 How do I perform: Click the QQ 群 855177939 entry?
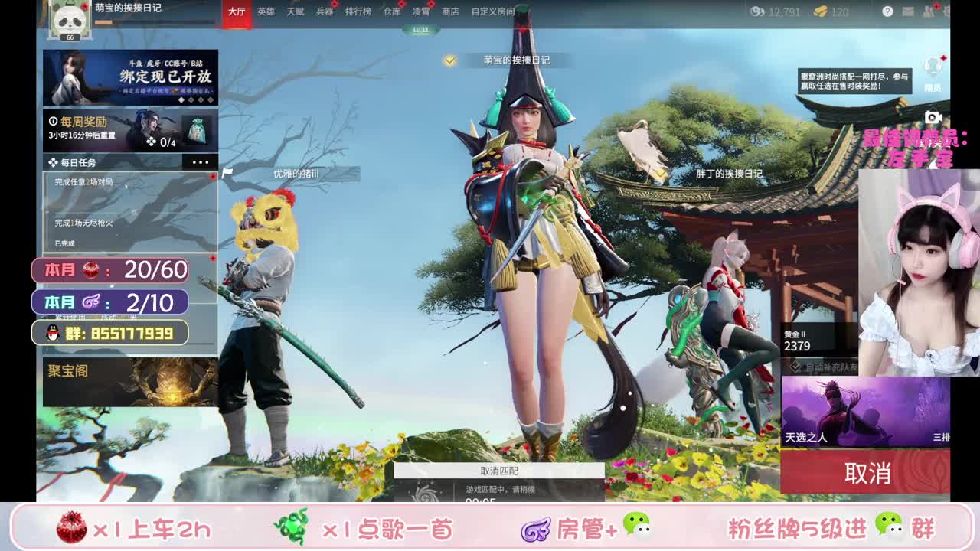(x=109, y=333)
